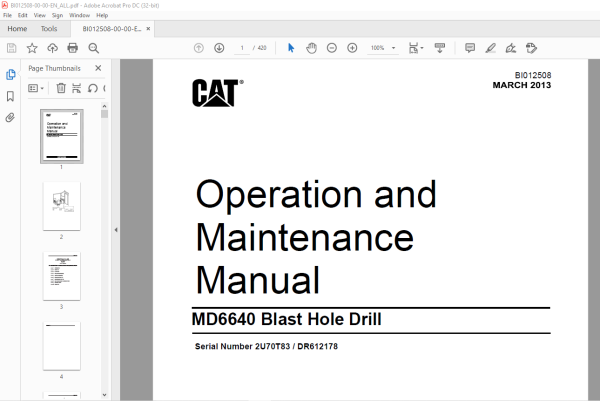Switch to the Home tab
600x401 pixels.
17,29
